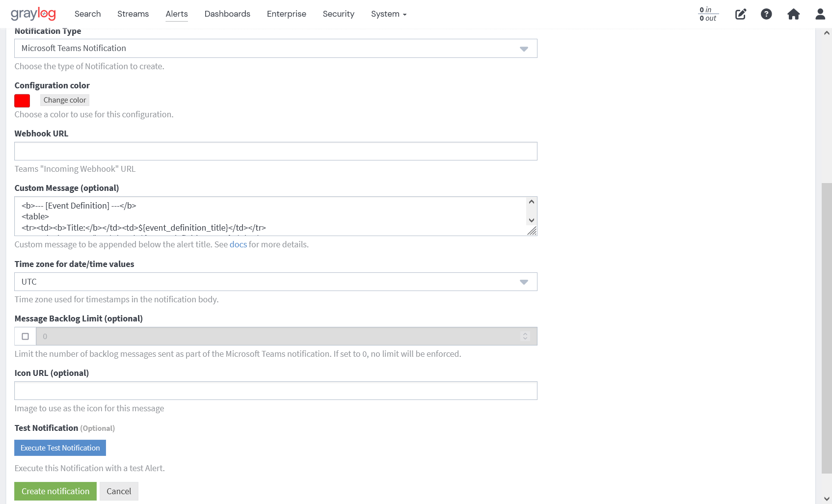The image size is (832, 504).
Task: Focus the Icon URL input field
Action: [276, 391]
